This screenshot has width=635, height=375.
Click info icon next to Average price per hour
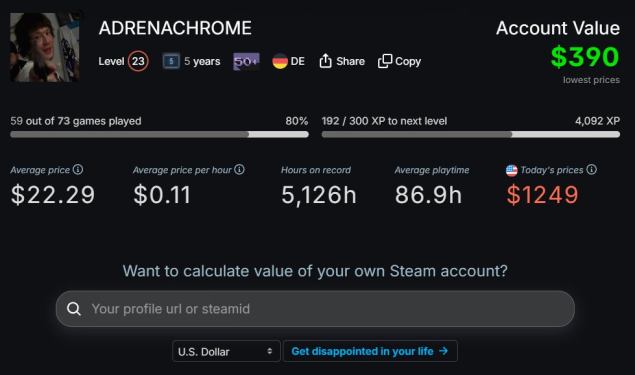click(239, 170)
